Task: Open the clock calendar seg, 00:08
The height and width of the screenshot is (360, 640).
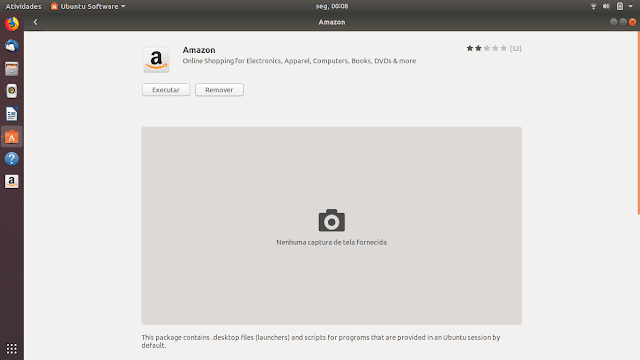Action: [x=332, y=6]
